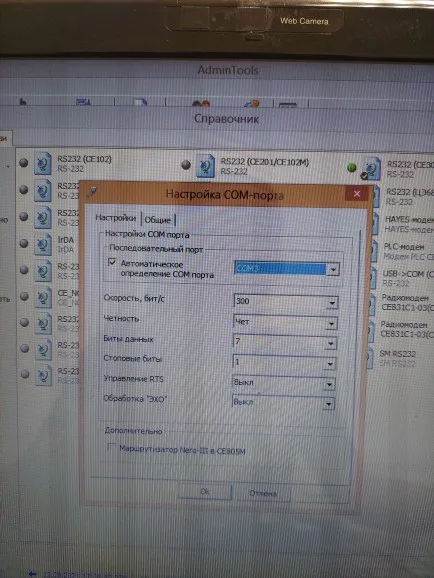Select the IrDA list entry text
Viewport: 434px width, 578px height.
coord(66,244)
